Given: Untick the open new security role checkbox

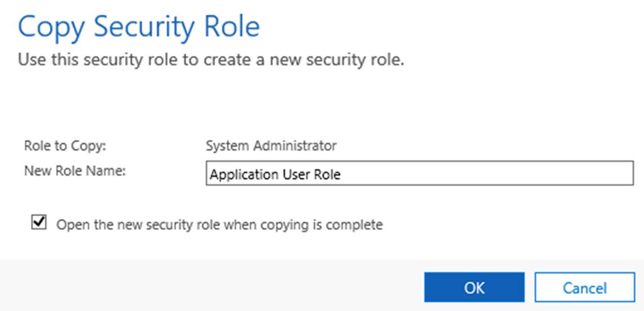Looking at the screenshot, I should [39, 222].
